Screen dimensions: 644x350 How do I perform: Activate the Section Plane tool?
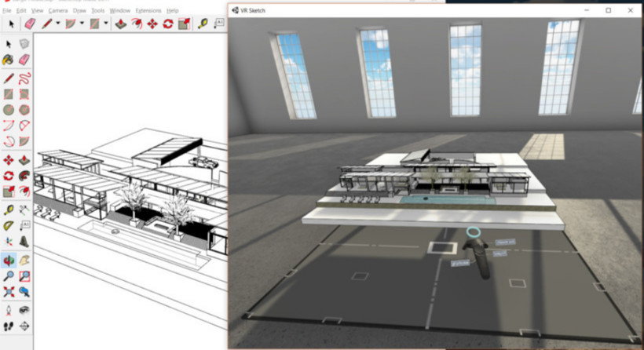coord(24,325)
